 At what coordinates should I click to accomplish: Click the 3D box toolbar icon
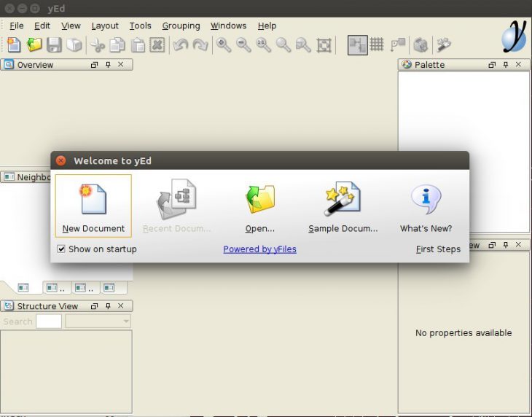pos(74,44)
